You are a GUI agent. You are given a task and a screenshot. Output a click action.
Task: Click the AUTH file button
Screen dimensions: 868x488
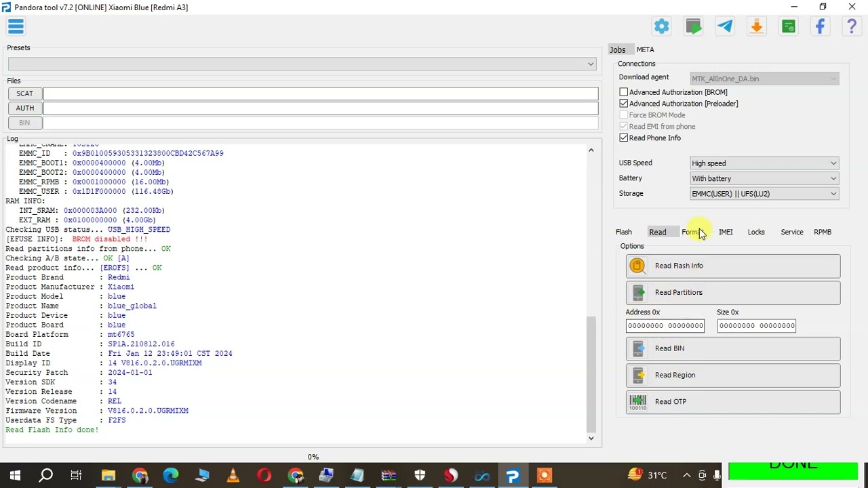coord(24,108)
